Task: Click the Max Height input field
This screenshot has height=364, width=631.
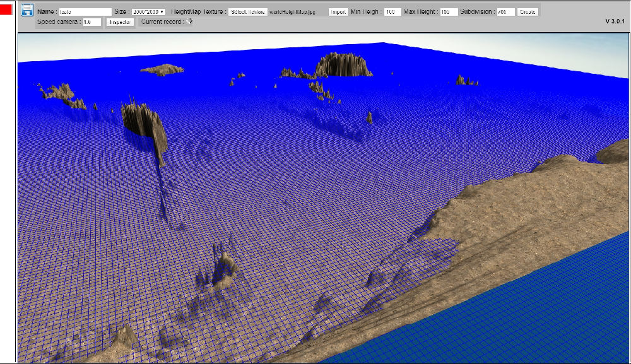Action: coord(449,12)
